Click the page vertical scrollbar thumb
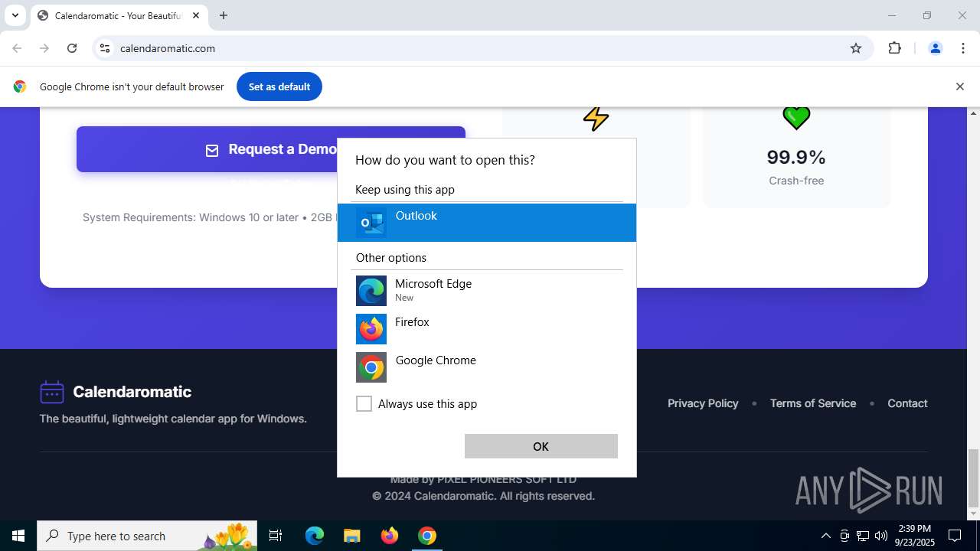 [x=974, y=478]
